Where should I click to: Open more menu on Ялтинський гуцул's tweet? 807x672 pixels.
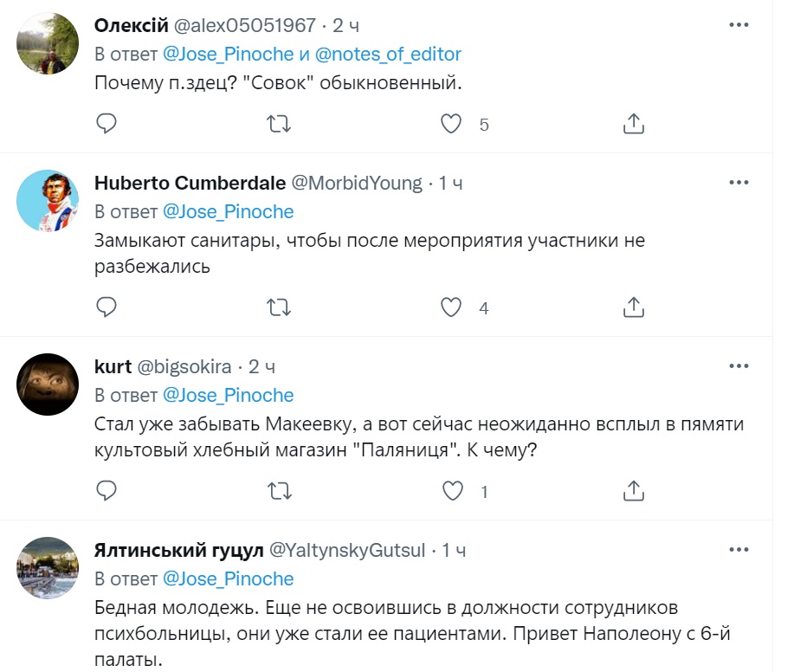coord(739,550)
